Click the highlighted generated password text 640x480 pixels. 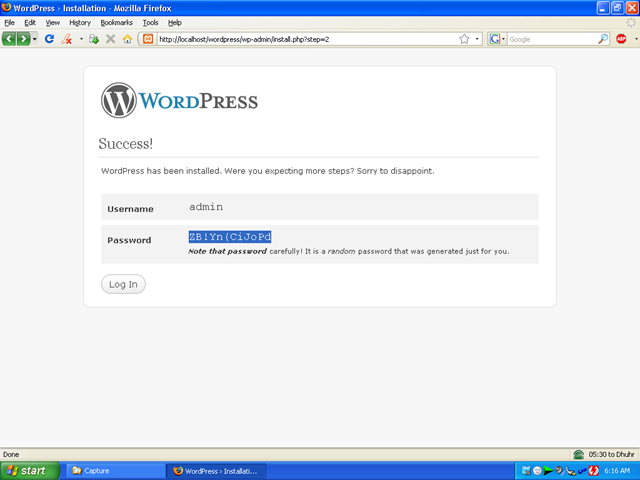230,237
